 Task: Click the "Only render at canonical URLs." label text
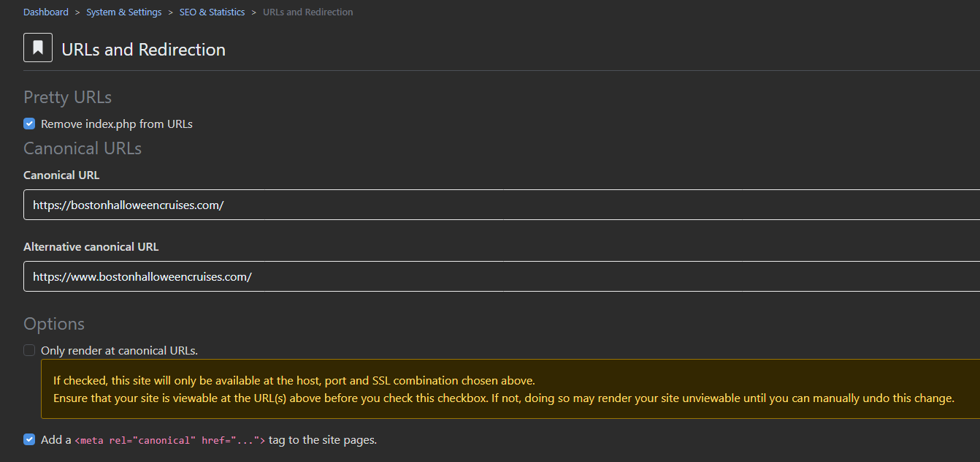tap(119, 351)
